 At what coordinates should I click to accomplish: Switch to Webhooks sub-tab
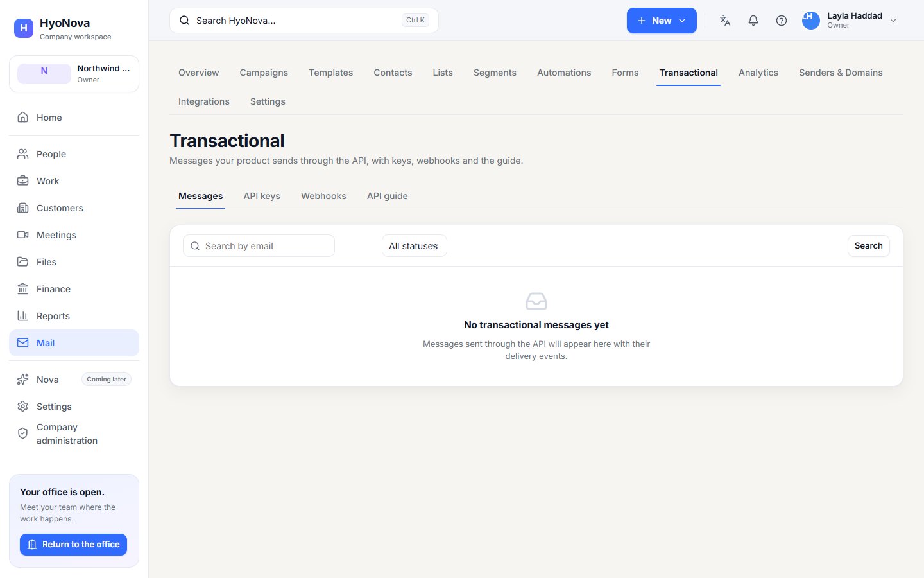click(323, 196)
